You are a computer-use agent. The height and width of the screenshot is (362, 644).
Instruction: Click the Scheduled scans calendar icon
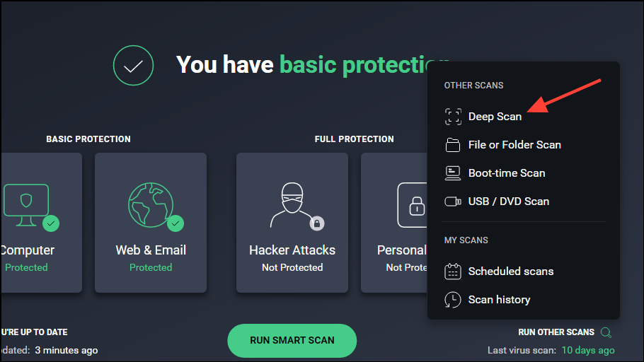click(x=453, y=271)
